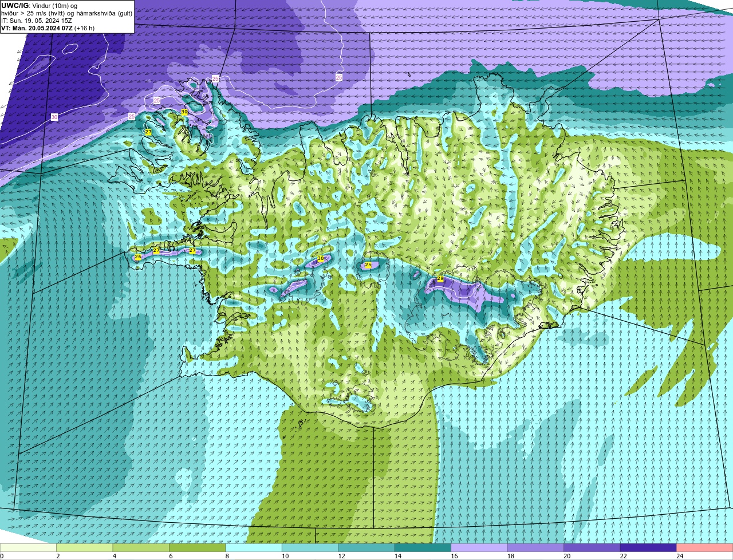Click the "2" tick label on the color scale
Viewport: 733px width, 560px height.
click(58, 556)
